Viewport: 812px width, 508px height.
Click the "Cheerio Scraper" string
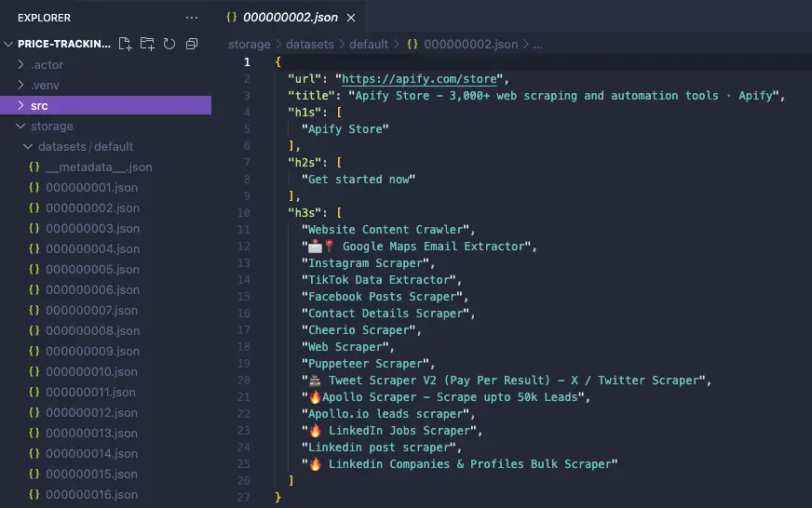pyautogui.click(x=359, y=330)
